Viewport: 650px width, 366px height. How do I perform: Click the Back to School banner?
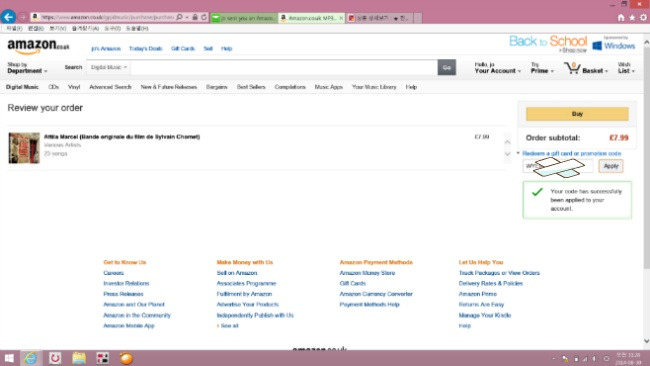pos(548,44)
